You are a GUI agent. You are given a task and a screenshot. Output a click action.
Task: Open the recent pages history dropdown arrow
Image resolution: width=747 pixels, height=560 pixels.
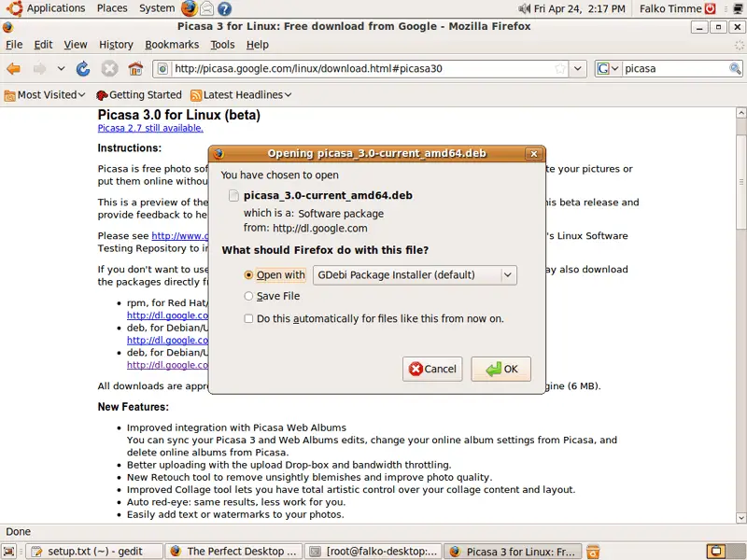[61, 69]
